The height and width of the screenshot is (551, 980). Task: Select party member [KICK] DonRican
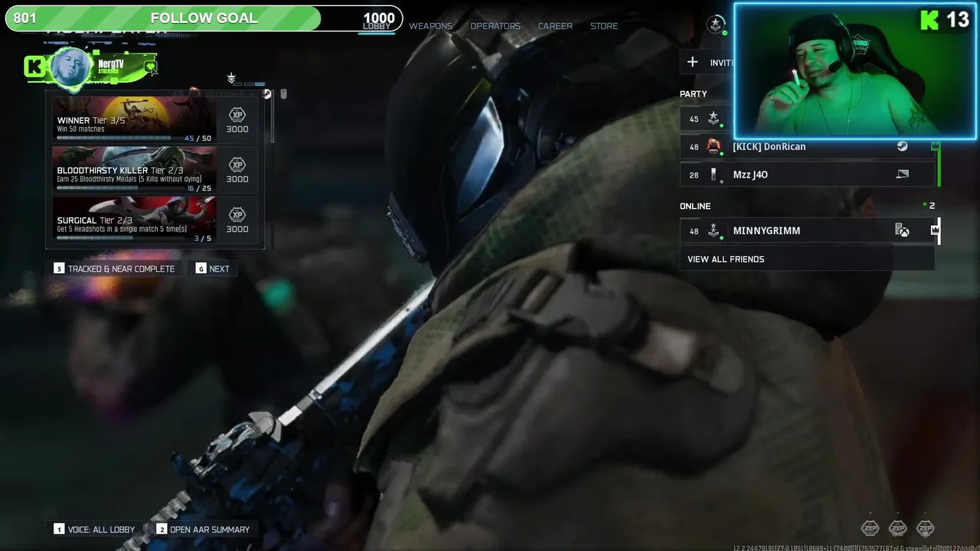pyautogui.click(x=807, y=147)
